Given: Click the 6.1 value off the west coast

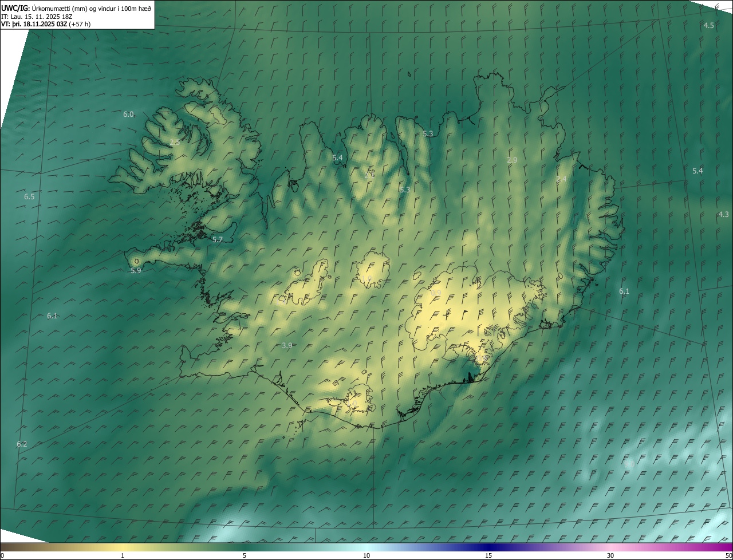Looking at the screenshot, I should tap(52, 316).
